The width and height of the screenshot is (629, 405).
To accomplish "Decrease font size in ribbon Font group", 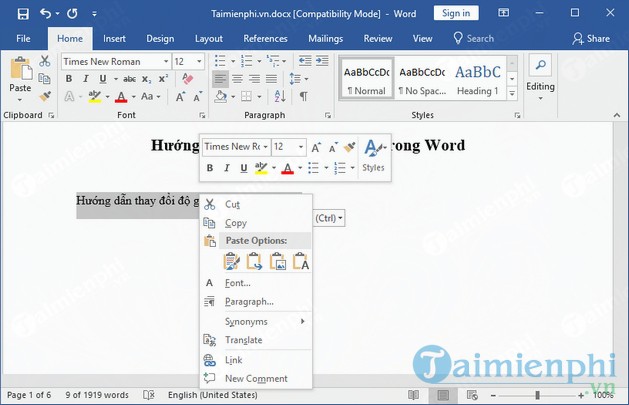I will (198, 97).
